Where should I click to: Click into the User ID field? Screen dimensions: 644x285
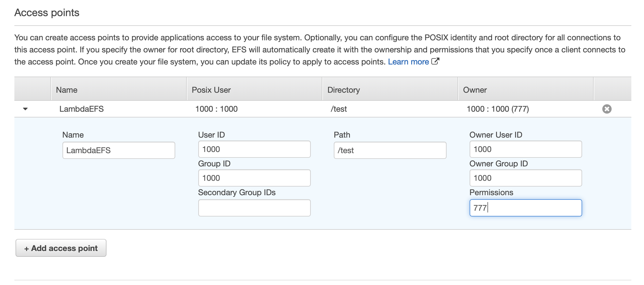254,149
